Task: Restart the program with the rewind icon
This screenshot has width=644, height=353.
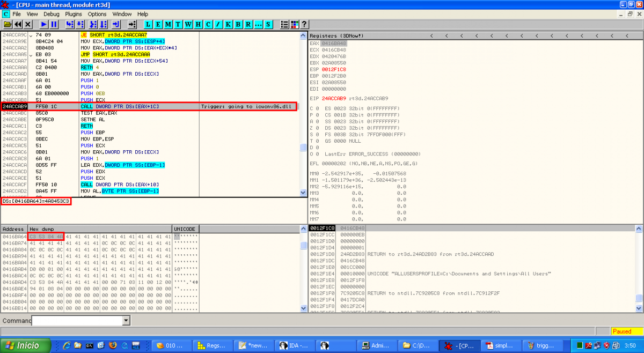Action: tap(18, 25)
